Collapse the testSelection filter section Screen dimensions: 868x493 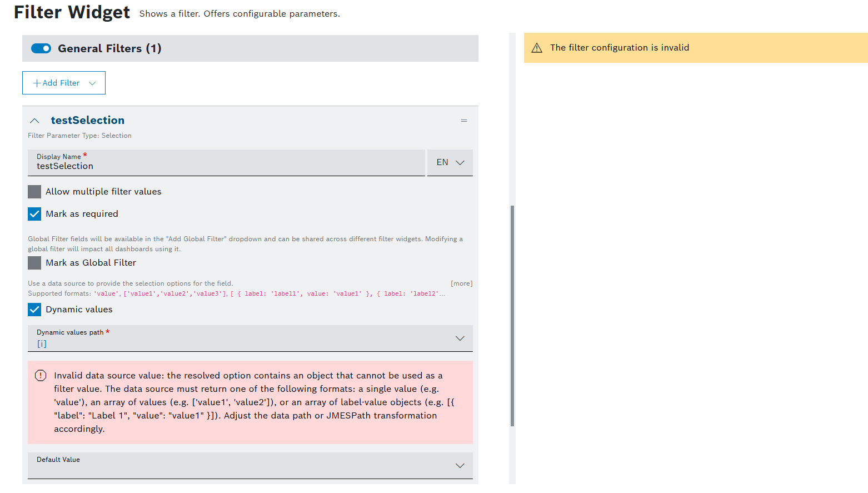tap(34, 121)
